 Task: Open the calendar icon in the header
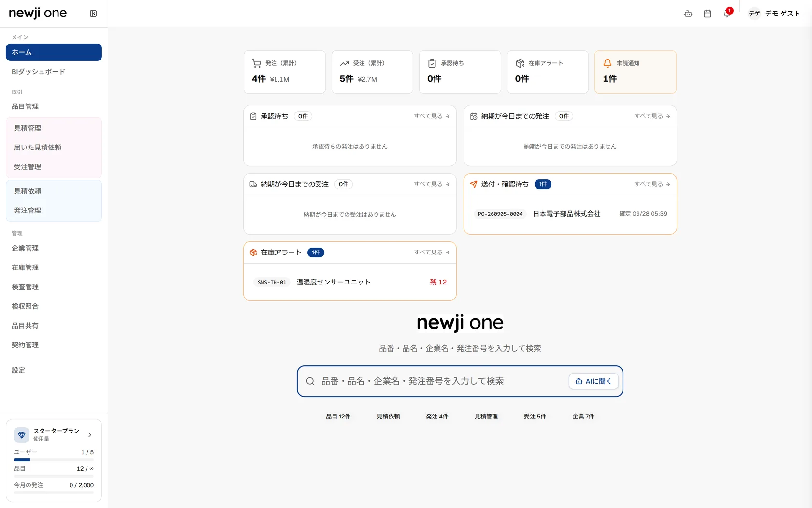(708, 14)
